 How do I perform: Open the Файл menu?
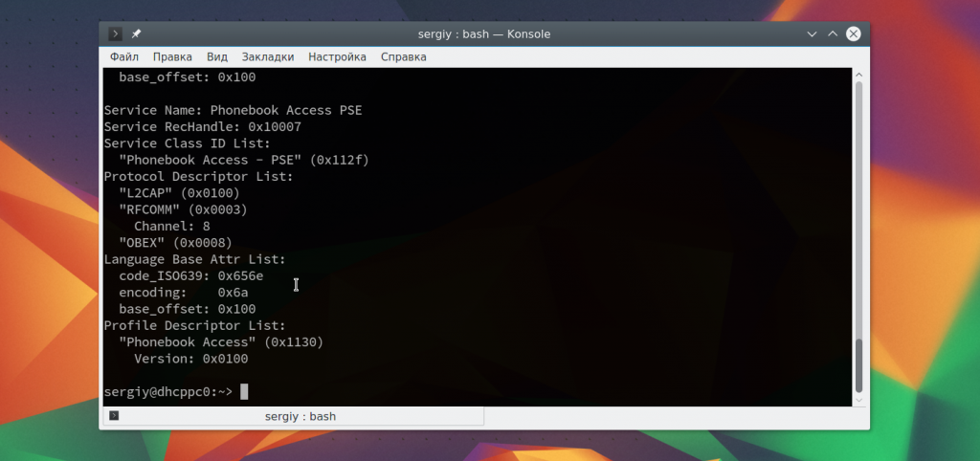click(124, 57)
